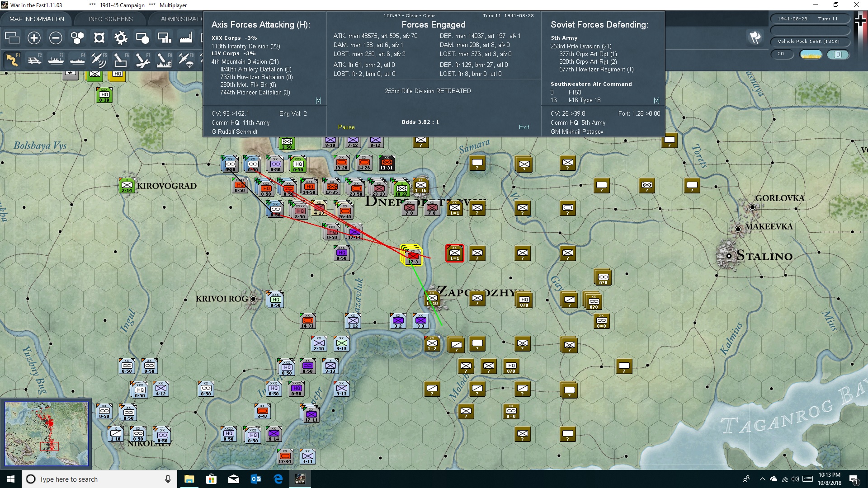Select Bomb City mode (F8)
868x488 pixels.
[164, 60]
